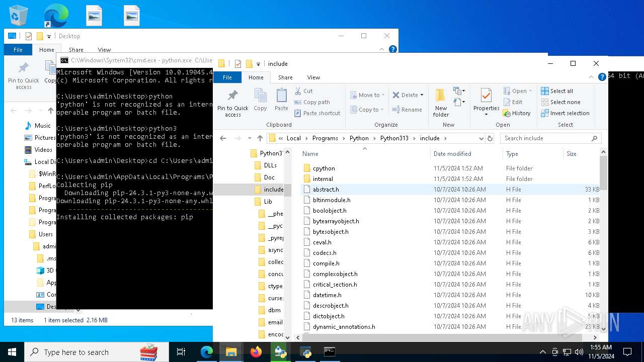Click Copy path in the Clipboard group

(x=311, y=102)
